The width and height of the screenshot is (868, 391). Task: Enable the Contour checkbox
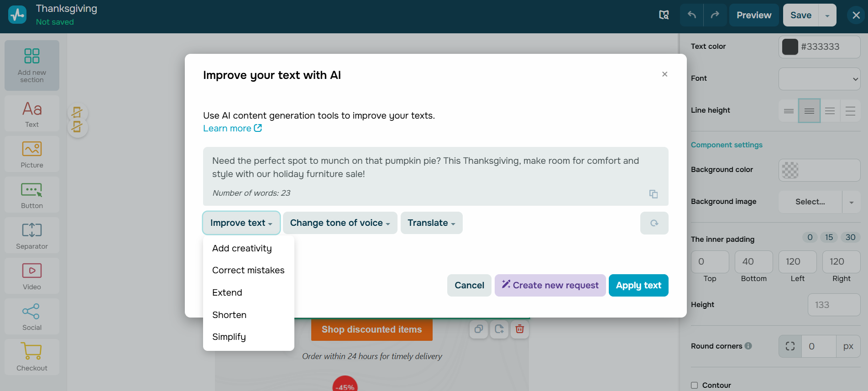coord(695,385)
